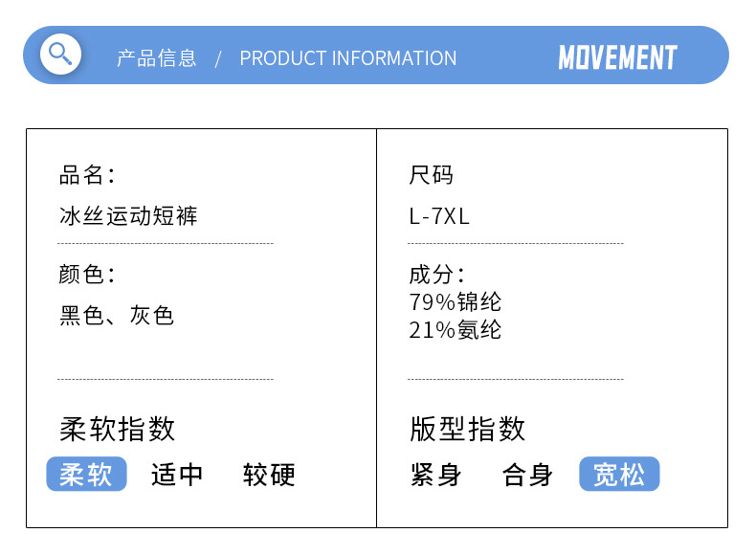
Task: Click the 79%锦纶 composition line
Action: (455, 302)
